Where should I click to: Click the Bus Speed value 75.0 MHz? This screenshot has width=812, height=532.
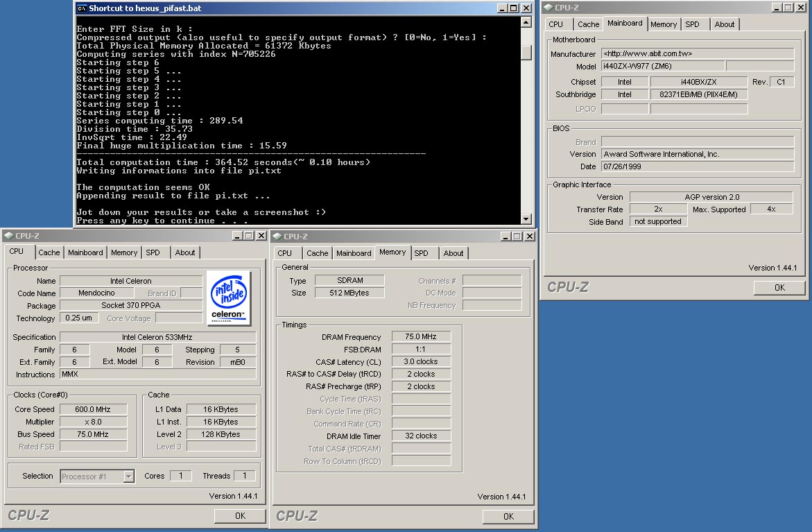point(93,434)
